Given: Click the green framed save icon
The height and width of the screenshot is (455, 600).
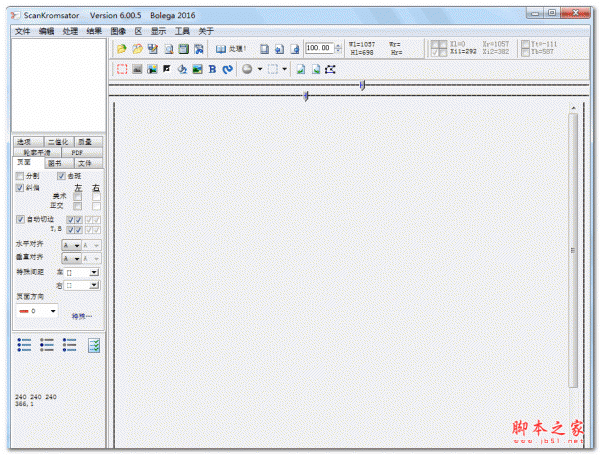Looking at the screenshot, I should (184, 49).
